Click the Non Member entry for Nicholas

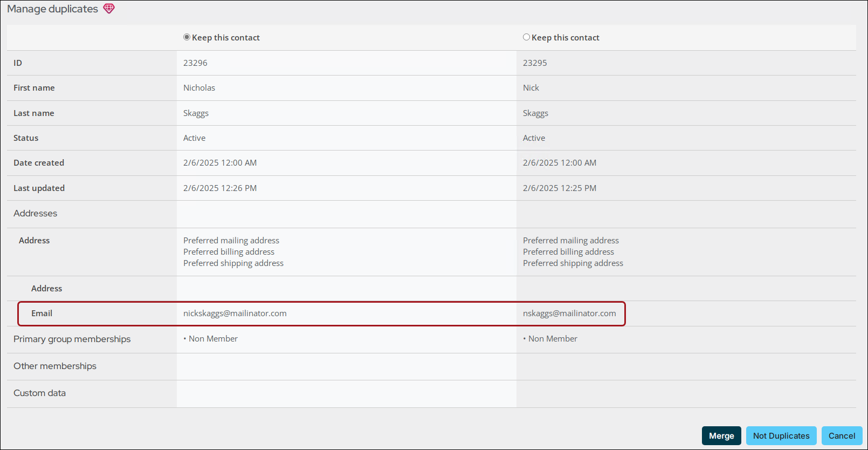point(213,339)
